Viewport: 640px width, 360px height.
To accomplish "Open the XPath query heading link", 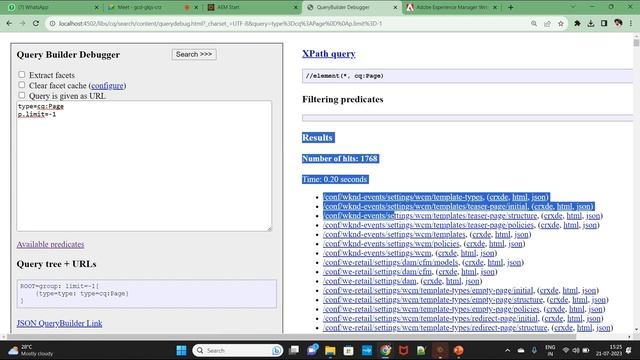I will click(329, 54).
